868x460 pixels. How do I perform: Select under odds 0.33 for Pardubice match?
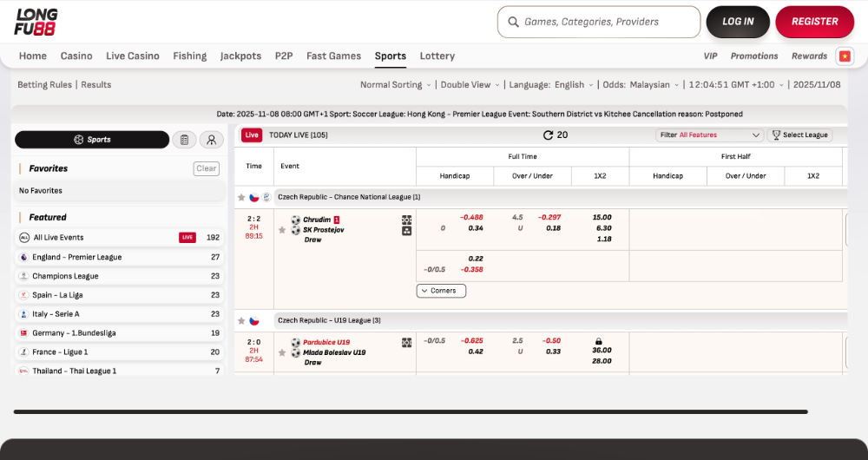553,352
